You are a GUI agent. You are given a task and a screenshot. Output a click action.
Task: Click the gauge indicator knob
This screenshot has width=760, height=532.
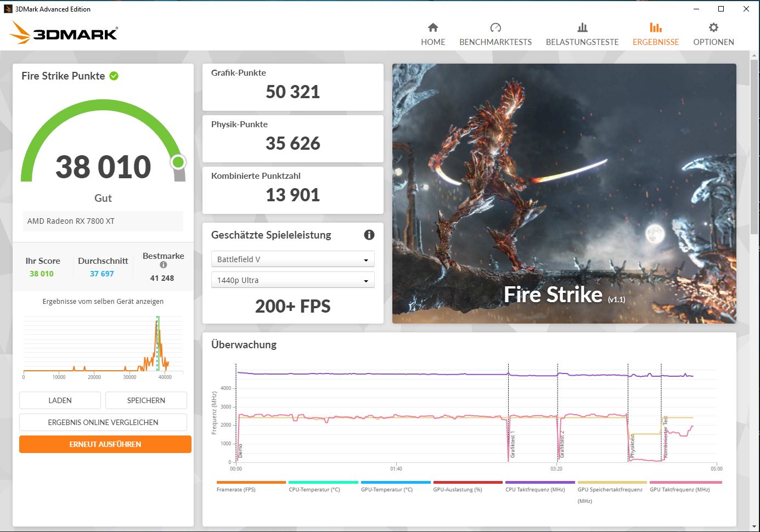click(x=178, y=162)
